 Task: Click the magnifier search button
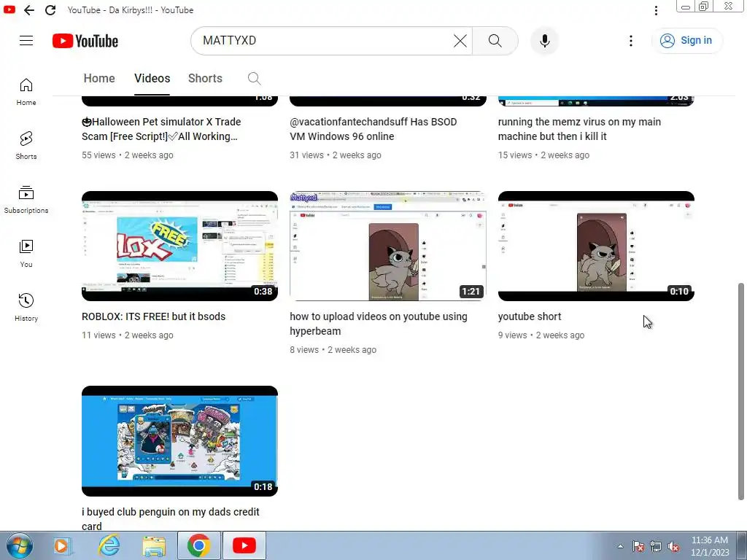495,41
